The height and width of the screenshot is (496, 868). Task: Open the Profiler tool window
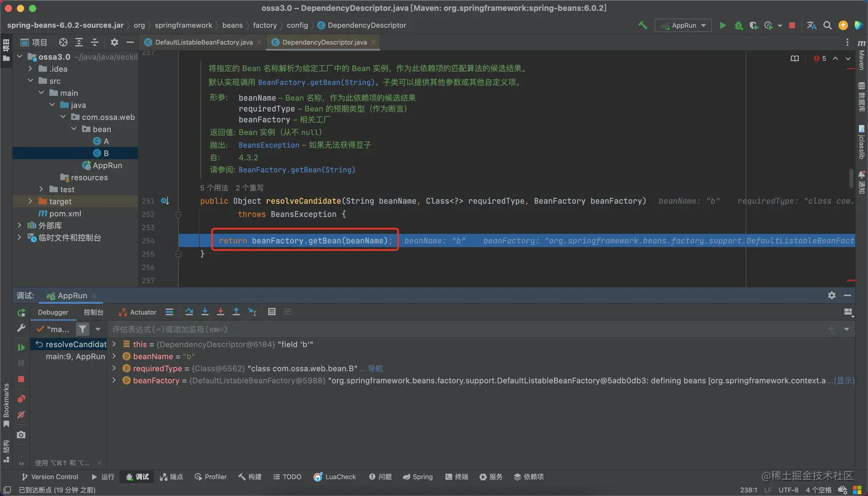(211, 476)
